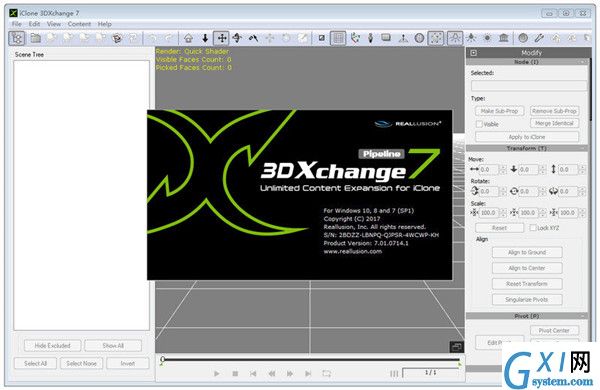Click the timeline playhead slider handle

pos(163,359)
